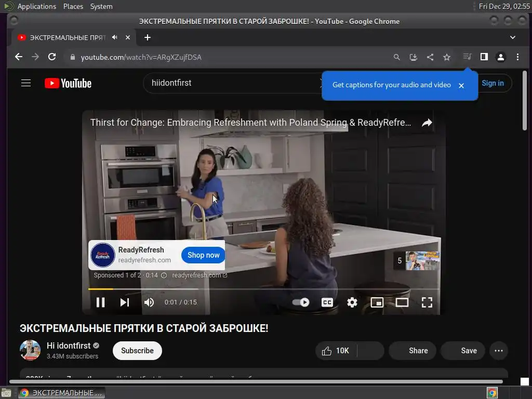Dismiss the captions tooltip with X
The image size is (532, 399).
tap(461, 86)
